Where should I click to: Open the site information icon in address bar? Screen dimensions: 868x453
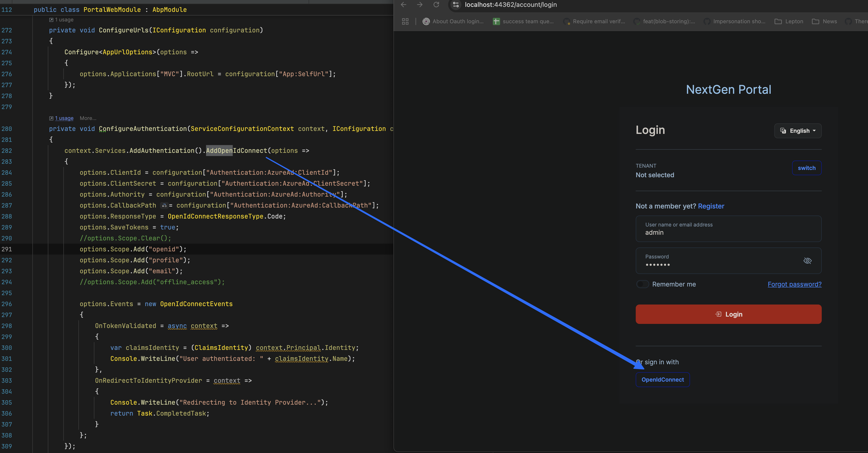point(456,5)
